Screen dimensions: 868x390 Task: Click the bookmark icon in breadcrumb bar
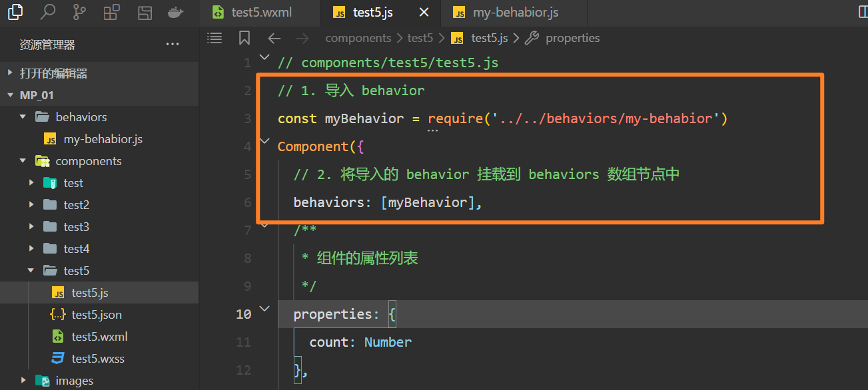point(244,38)
